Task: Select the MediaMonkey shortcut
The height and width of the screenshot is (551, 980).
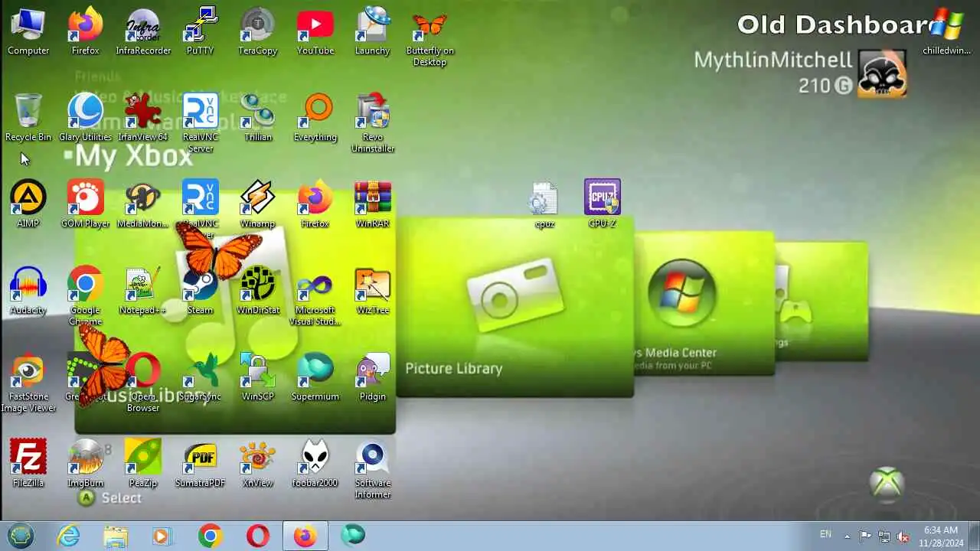Action: 143,204
